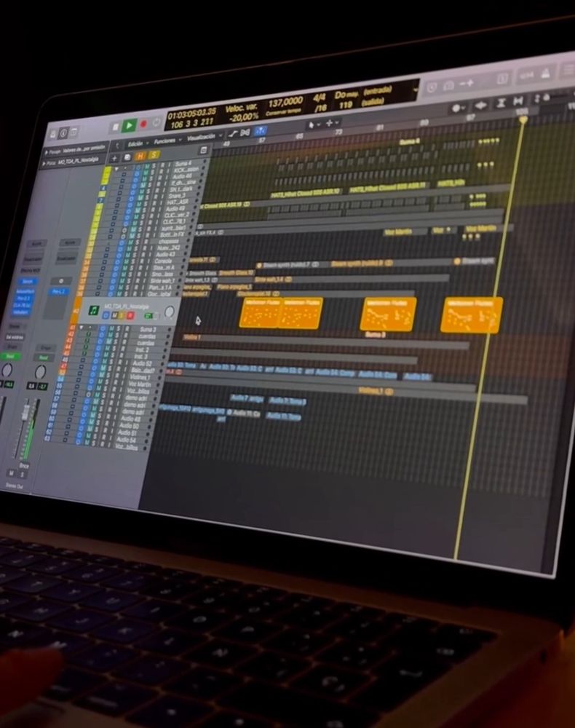Add a new track with plus icon
The width and height of the screenshot is (575, 728).
pyautogui.click(x=114, y=158)
